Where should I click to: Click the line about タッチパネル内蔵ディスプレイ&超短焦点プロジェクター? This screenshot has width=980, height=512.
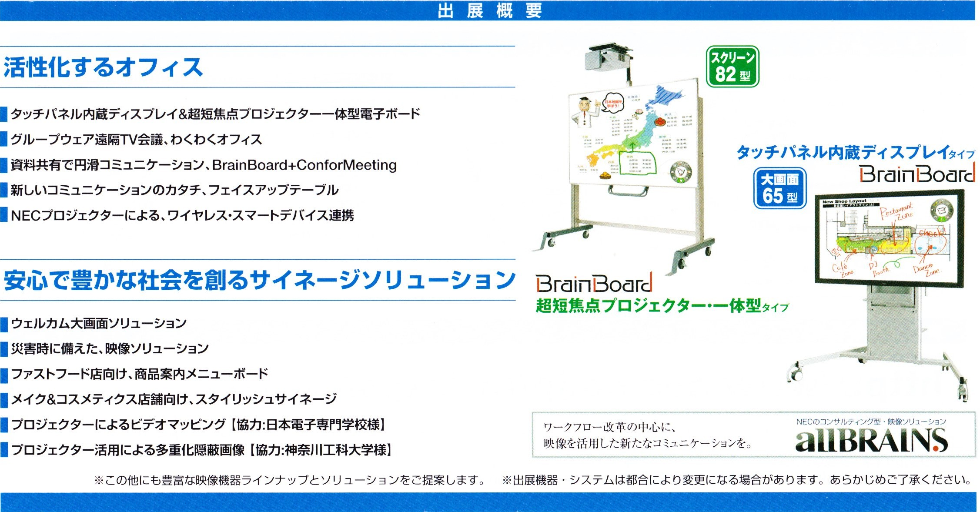tap(215, 114)
